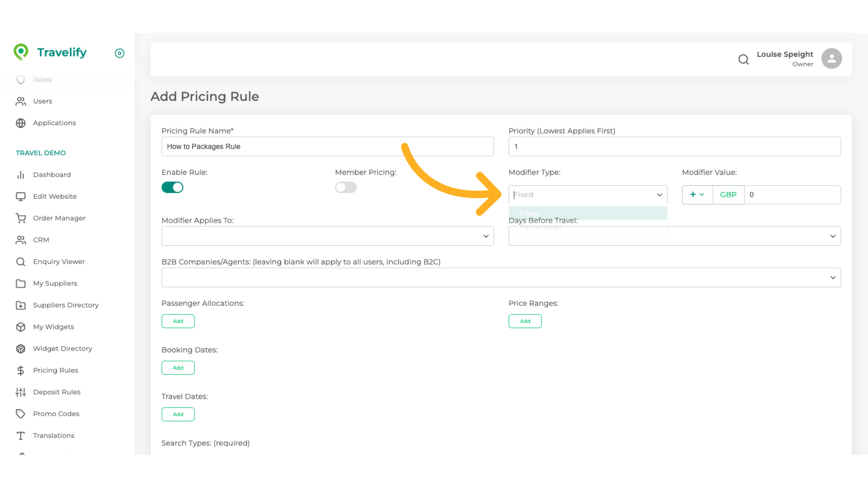Open the plus/minus sign selector near GBP
The width and height of the screenshot is (868, 488).
point(697,194)
